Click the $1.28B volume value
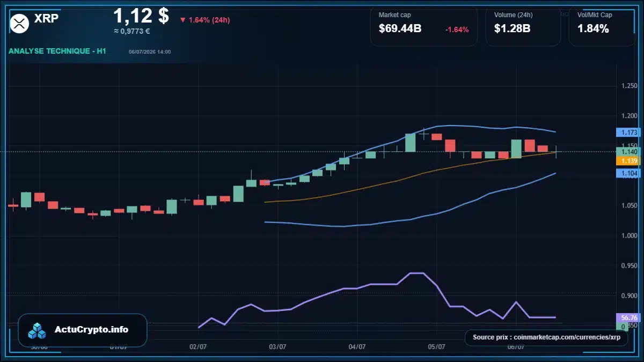 [x=512, y=29]
